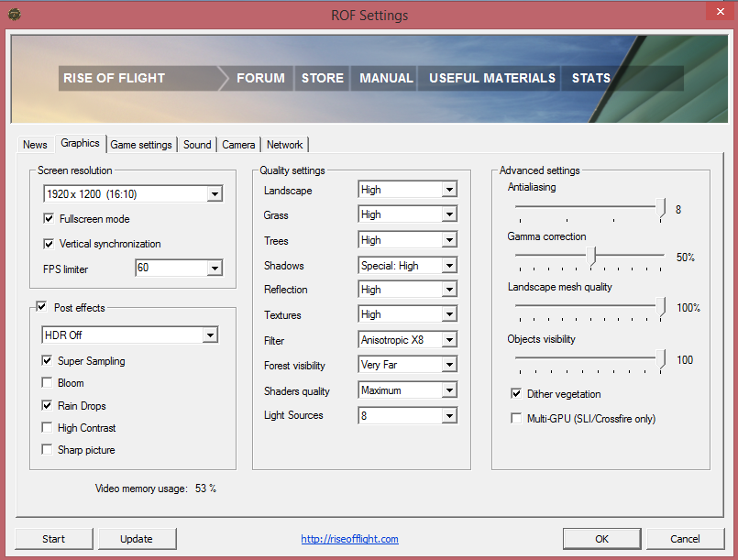Open the Forest visibility dropdown
This screenshot has width=738, height=560.
tap(408, 365)
